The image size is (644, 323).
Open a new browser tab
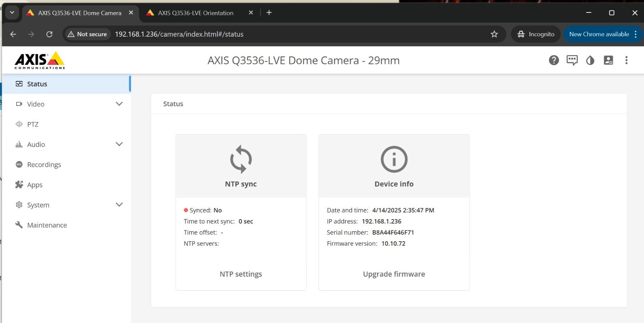269,12
